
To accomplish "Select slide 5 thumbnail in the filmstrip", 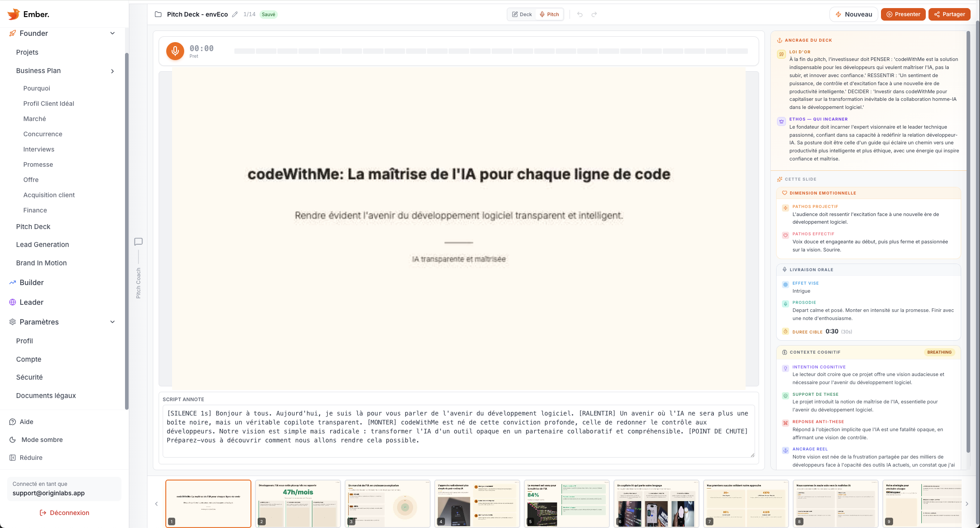I will point(566,503).
